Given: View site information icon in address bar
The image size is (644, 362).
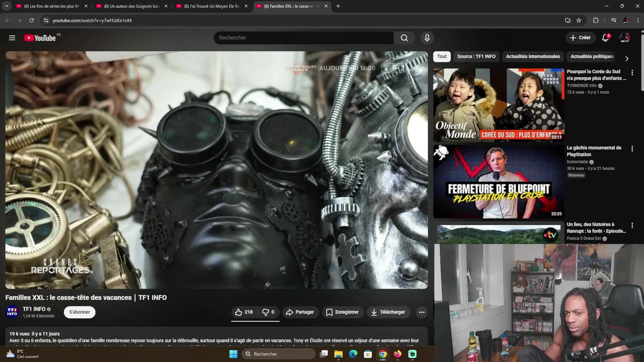Looking at the screenshot, I should coord(46,20).
